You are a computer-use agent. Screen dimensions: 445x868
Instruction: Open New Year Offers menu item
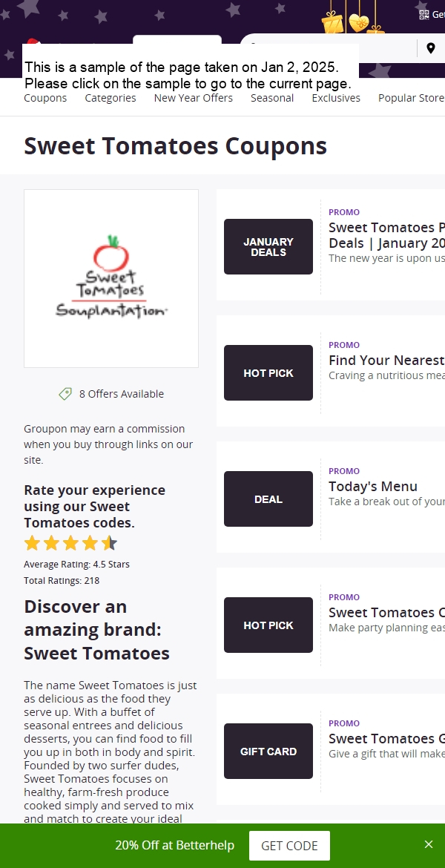193,98
